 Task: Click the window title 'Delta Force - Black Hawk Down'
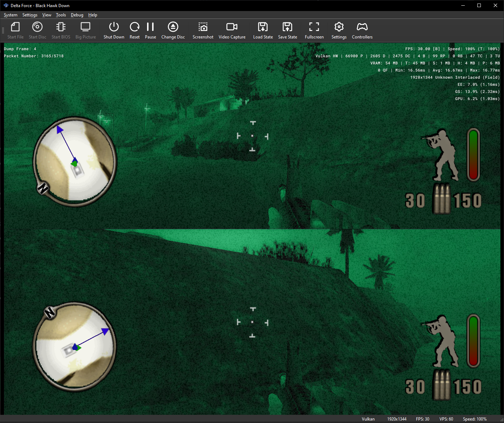(x=40, y=5)
